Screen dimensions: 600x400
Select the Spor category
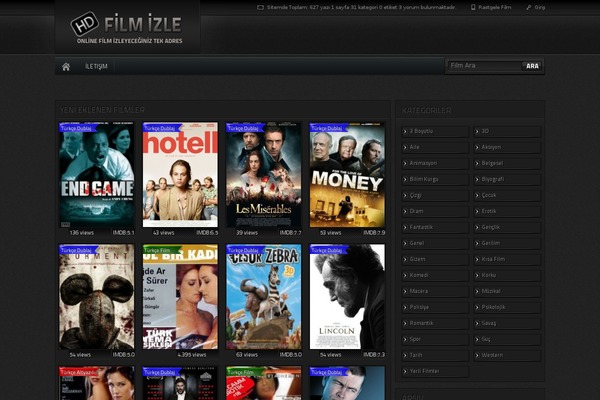[x=435, y=340]
